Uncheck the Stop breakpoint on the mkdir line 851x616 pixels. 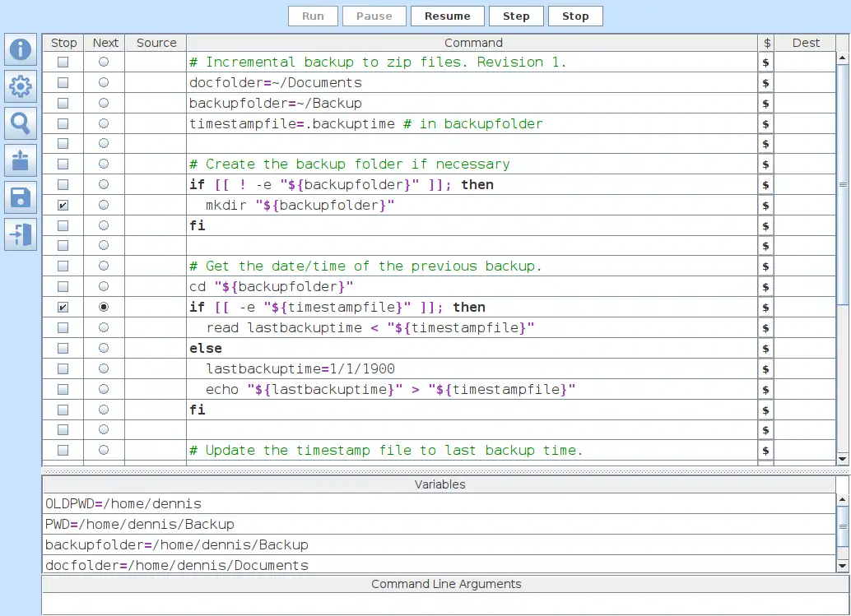63,206
